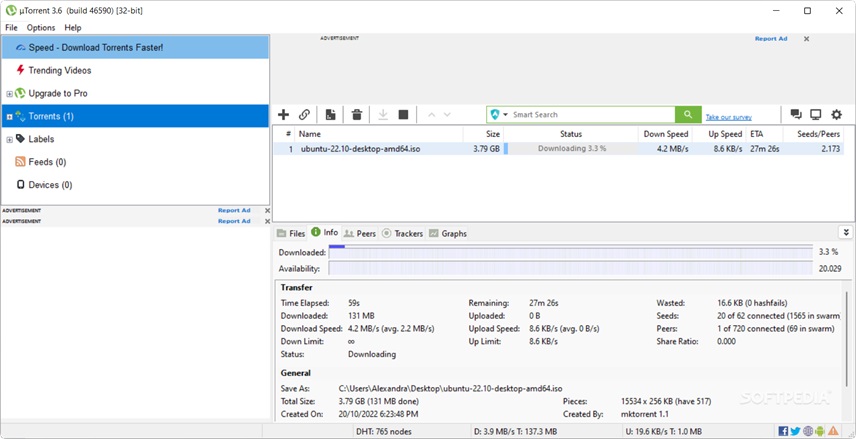Sort by the Seeds/Peers column header
Screen dimensions: 856x439
(813, 134)
